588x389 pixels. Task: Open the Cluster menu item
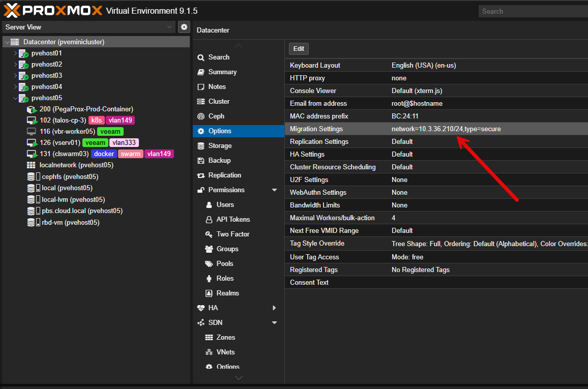pyautogui.click(x=219, y=102)
